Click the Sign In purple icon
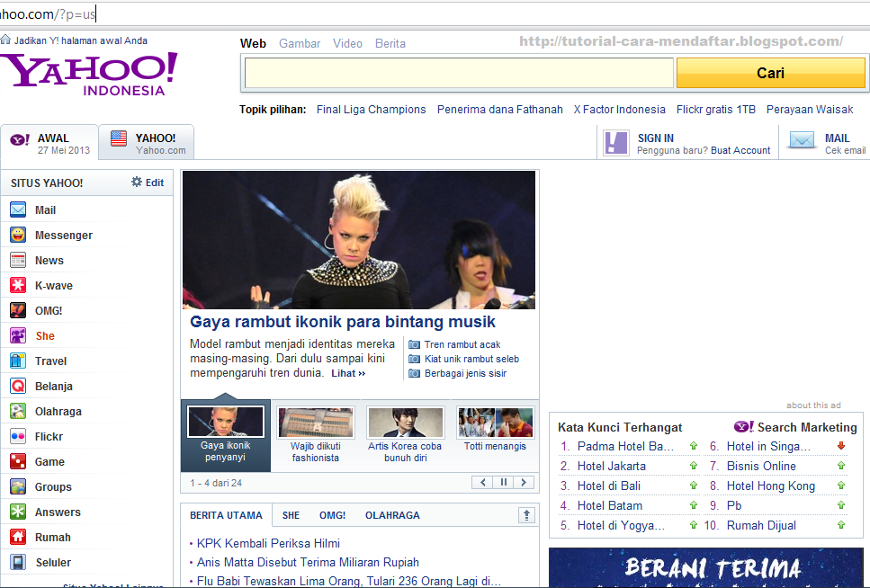 pyautogui.click(x=616, y=143)
